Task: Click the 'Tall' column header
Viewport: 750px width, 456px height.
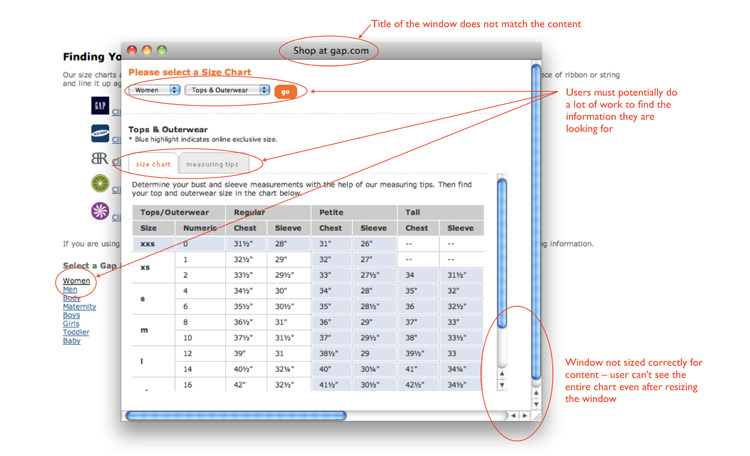Action: click(x=441, y=212)
